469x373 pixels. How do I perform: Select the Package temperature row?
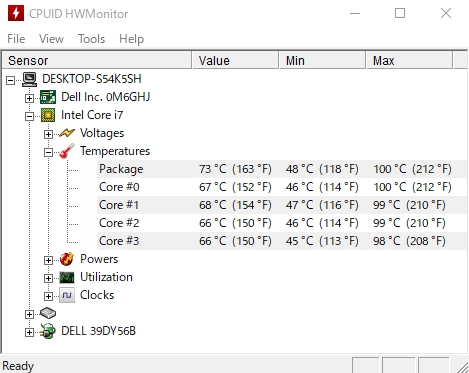tap(282, 169)
